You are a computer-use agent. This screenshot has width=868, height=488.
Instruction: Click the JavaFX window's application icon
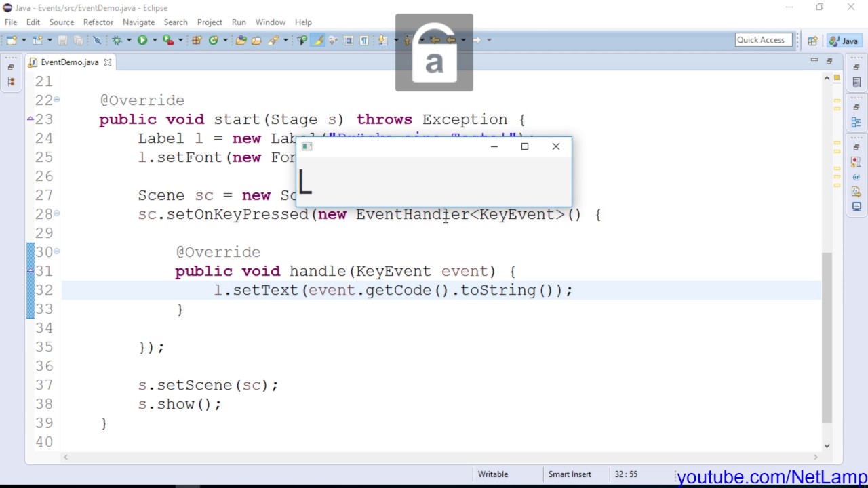point(307,146)
